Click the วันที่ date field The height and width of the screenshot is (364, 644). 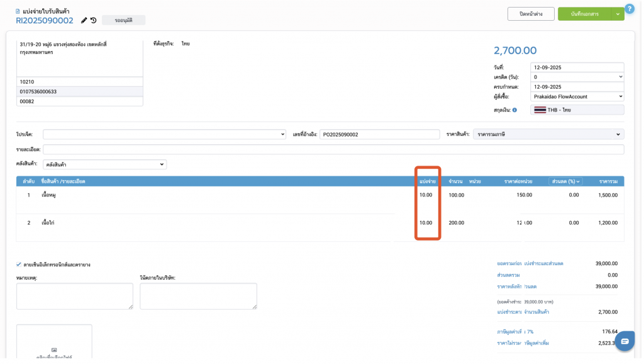577,67
